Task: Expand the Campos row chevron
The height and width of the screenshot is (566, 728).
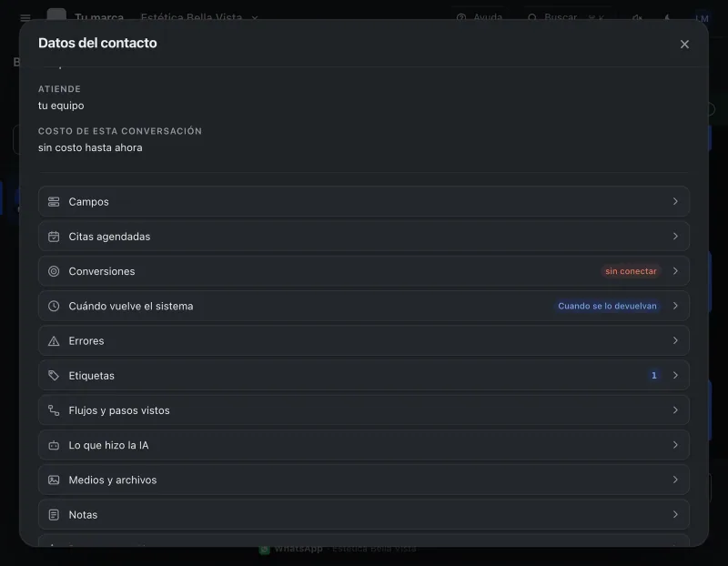Action: pyautogui.click(x=675, y=201)
